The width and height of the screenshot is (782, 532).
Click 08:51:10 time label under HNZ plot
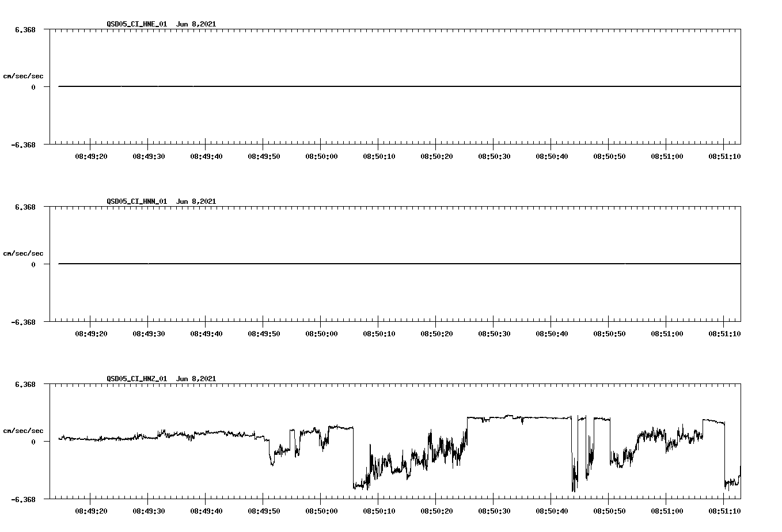[x=724, y=511]
